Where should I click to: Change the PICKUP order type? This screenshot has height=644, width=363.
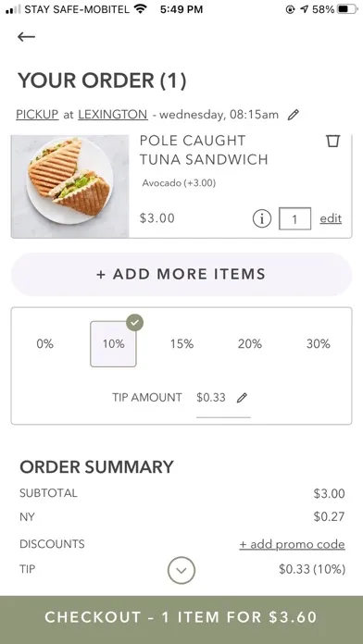[37, 115]
